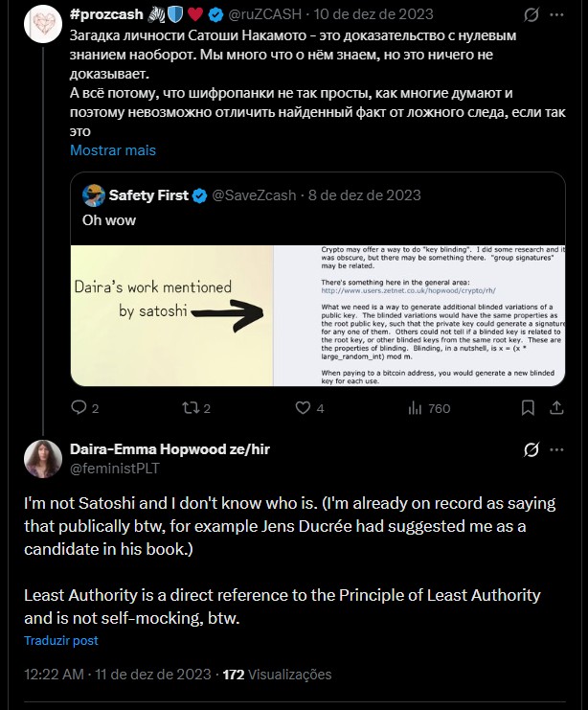
Task: Click the Grok icon on the prozcash post
Action: point(531,15)
